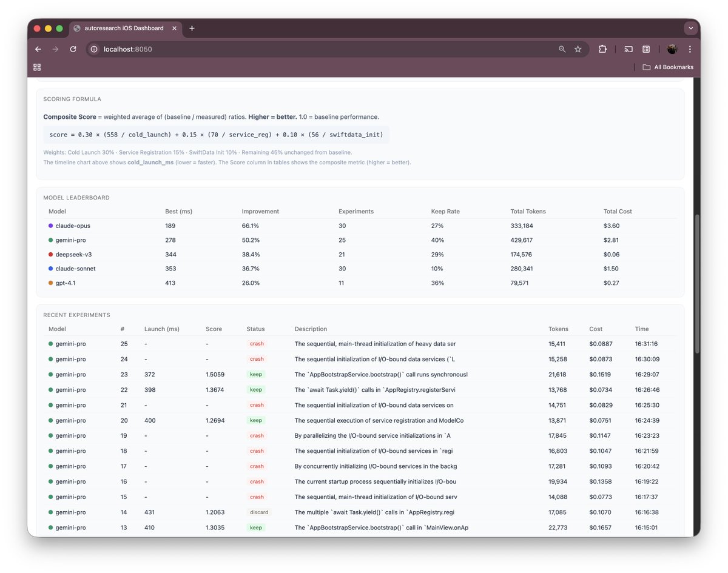Open a new tab with plus button
728x573 pixels.
pyautogui.click(x=192, y=28)
